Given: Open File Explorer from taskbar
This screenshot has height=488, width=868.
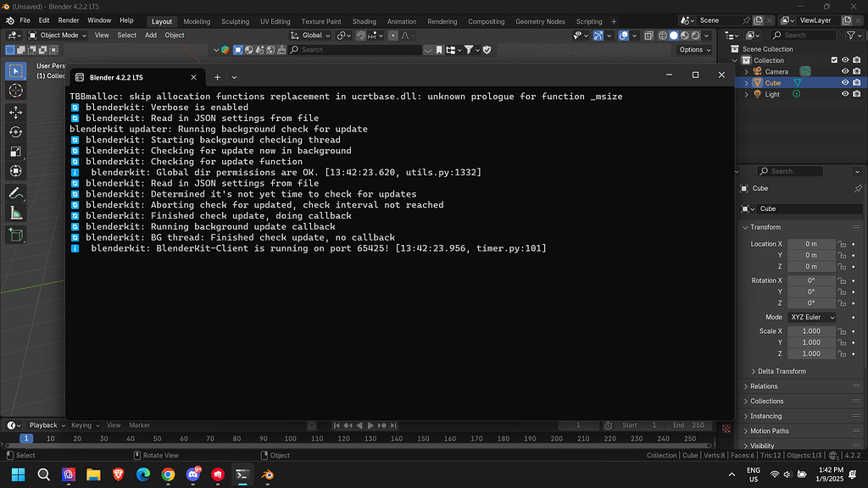Looking at the screenshot, I should tap(93, 474).
